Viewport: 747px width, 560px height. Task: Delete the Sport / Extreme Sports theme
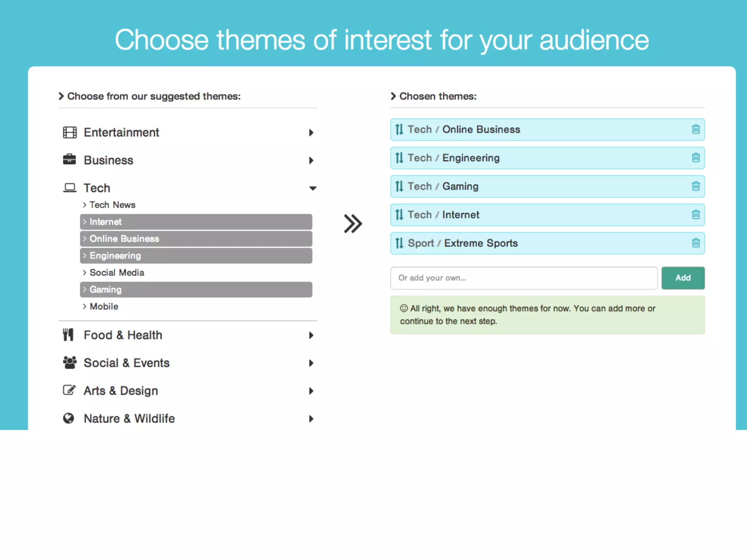coord(696,243)
